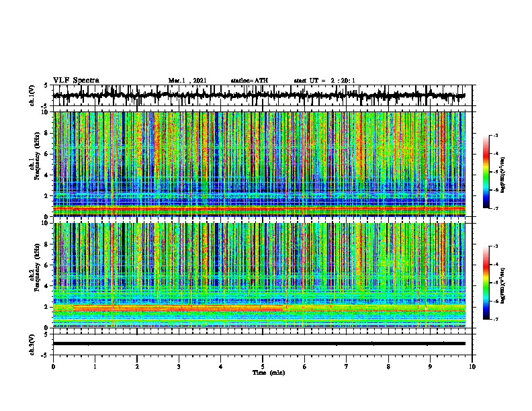
Task: Click the "ch.3(V)" axis label
Action: 32,345
